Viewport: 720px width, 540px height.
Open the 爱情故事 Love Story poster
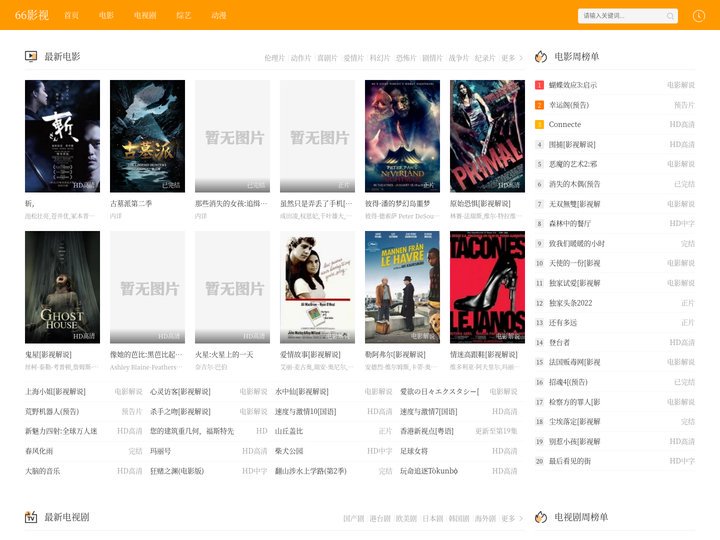click(x=317, y=287)
